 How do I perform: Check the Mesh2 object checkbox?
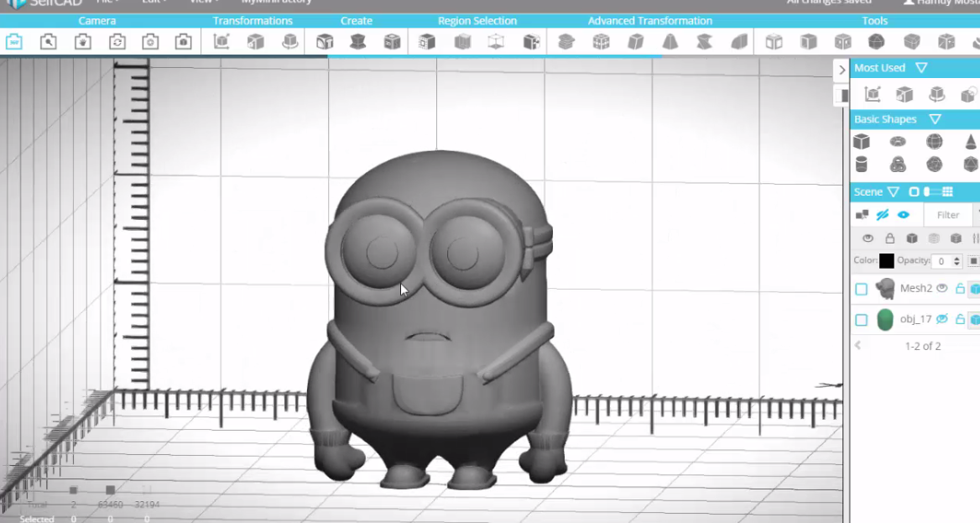861,289
